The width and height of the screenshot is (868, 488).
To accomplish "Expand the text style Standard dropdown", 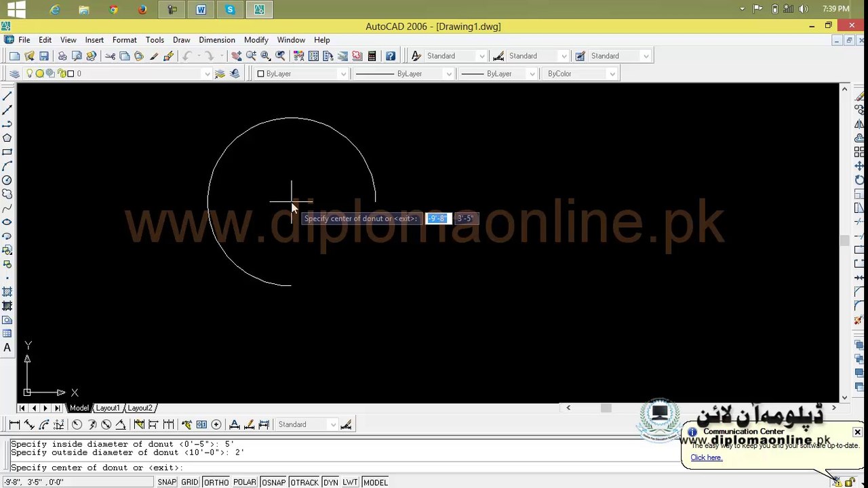I will click(x=481, y=56).
